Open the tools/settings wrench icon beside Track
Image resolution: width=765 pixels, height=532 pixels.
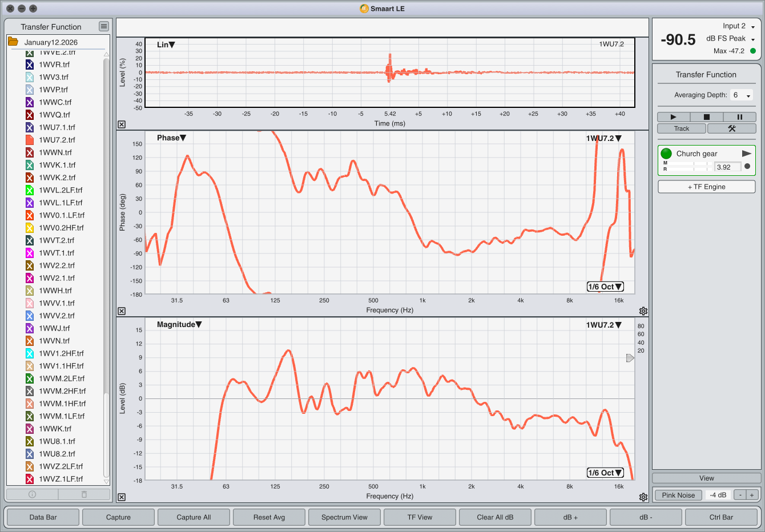click(731, 128)
